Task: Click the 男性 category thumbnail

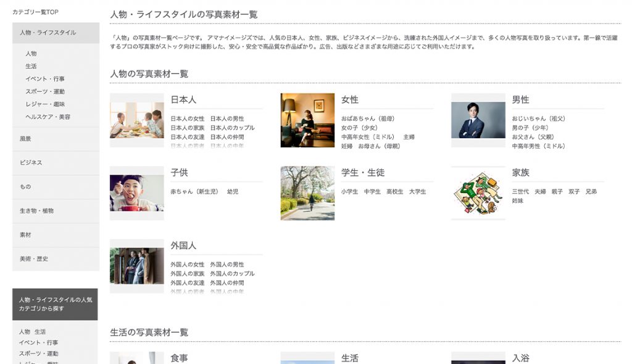Action: 478,120
